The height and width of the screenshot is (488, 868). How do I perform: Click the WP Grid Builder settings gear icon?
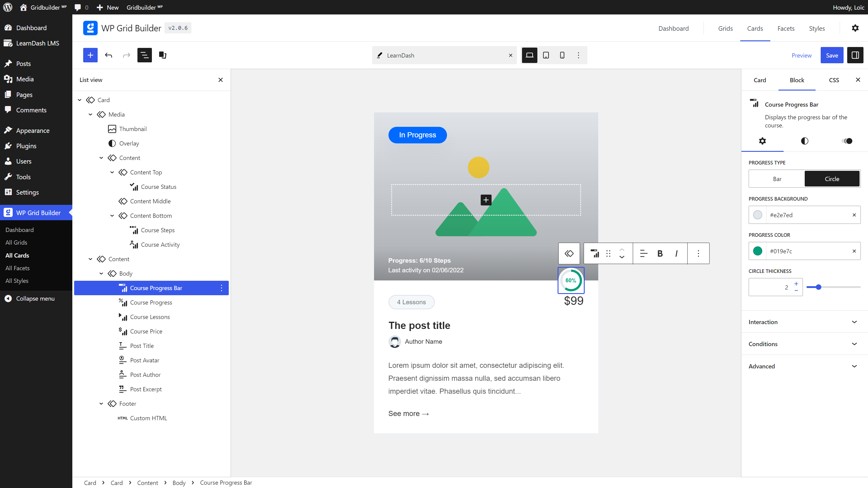(855, 28)
